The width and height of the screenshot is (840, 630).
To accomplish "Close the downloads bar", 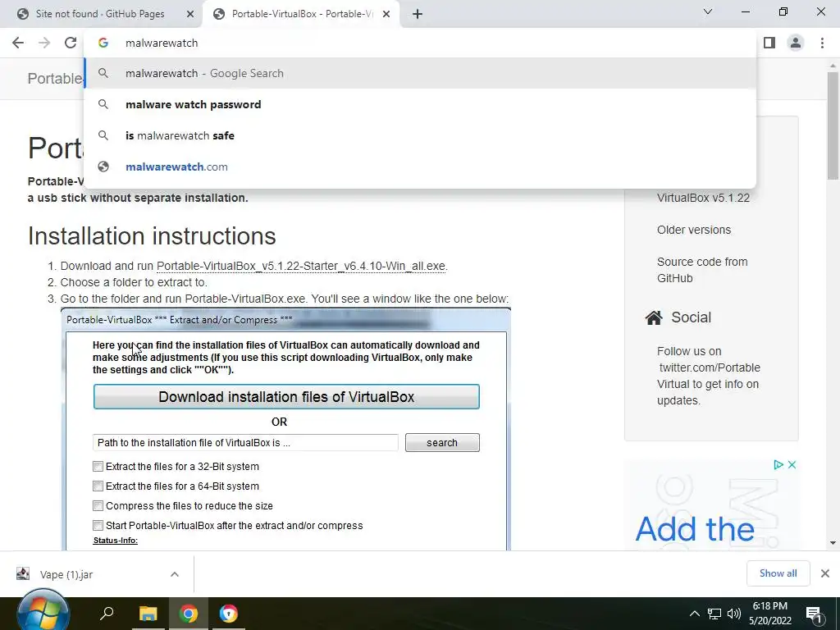I will pyautogui.click(x=825, y=573).
